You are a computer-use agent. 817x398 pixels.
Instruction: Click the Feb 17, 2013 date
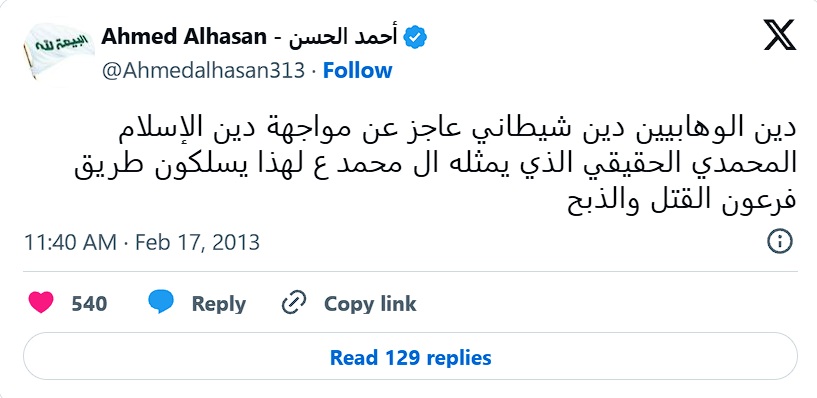coord(197,242)
